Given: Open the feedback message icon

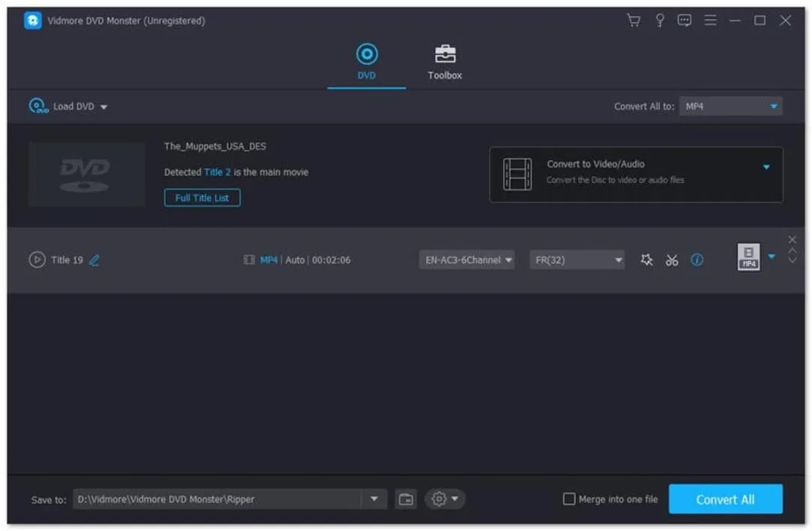Looking at the screenshot, I should tap(684, 20).
